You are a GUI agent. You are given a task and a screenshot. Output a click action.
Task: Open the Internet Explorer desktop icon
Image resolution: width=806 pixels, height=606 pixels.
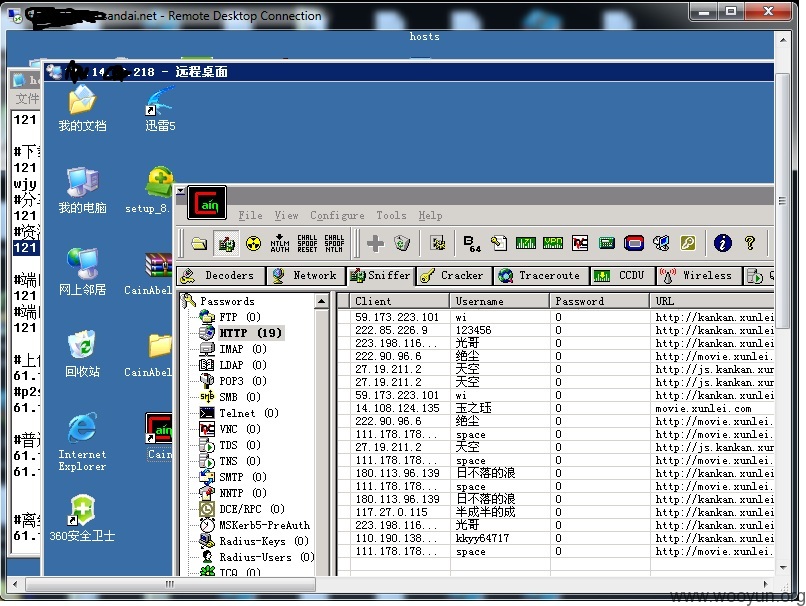[x=82, y=442]
